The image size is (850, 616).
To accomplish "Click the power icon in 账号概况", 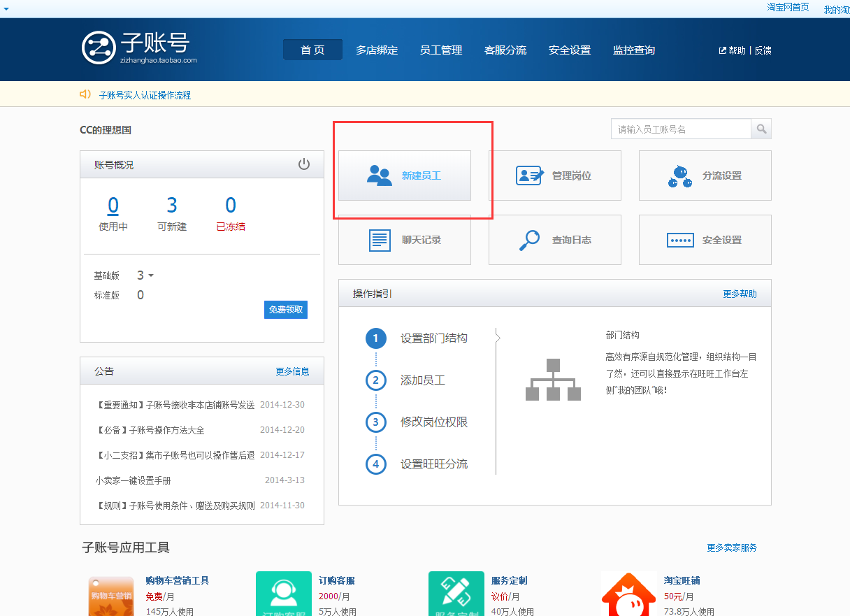I will (303, 164).
